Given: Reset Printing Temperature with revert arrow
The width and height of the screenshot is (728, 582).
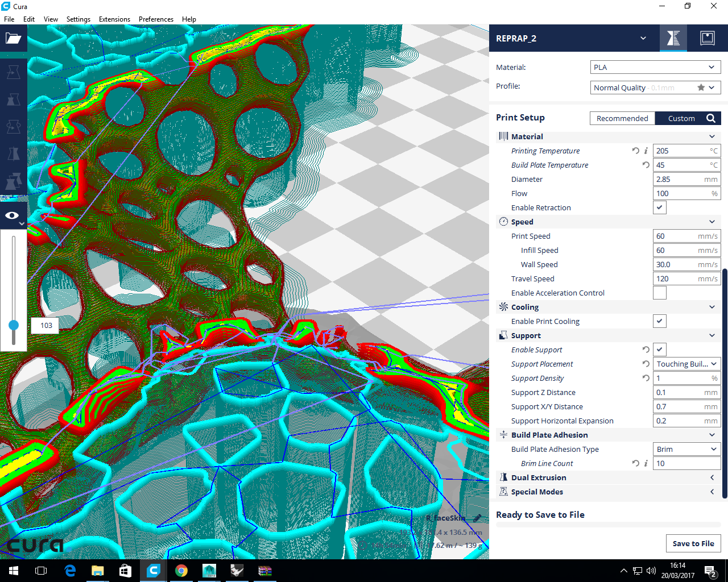Looking at the screenshot, I should (635, 151).
